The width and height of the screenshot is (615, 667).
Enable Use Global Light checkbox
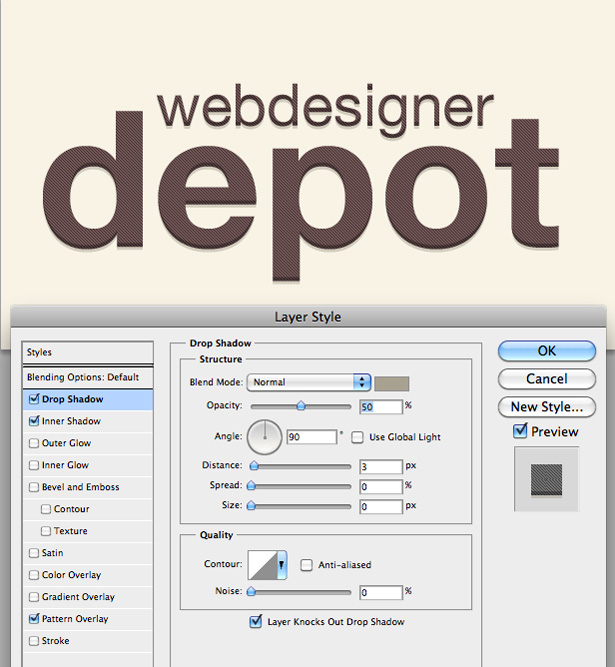(357, 437)
